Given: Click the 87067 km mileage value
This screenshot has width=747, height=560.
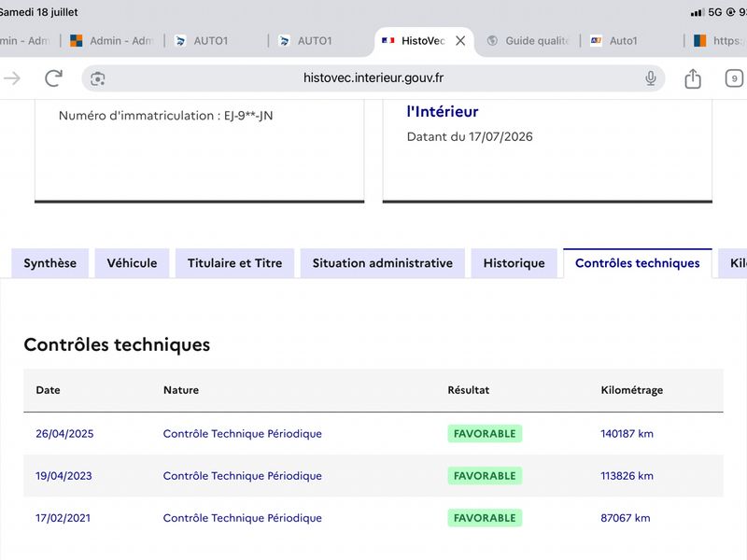Looking at the screenshot, I should pos(625,518).
